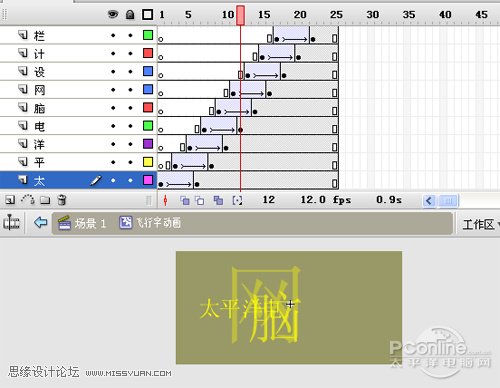Select layer 网 by its name
This screenshot has width=500, height=388.
[39, 90]
